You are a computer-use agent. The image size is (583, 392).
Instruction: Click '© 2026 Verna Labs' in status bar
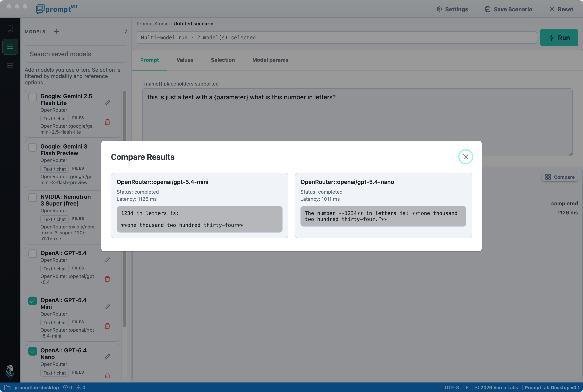(x=496, y=387)
